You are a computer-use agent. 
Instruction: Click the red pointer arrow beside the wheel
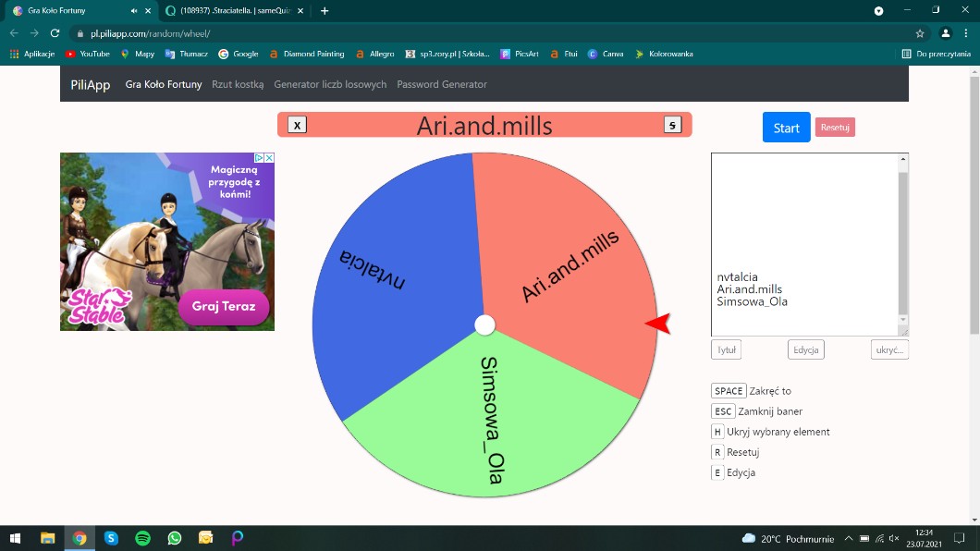coord(657,324)
